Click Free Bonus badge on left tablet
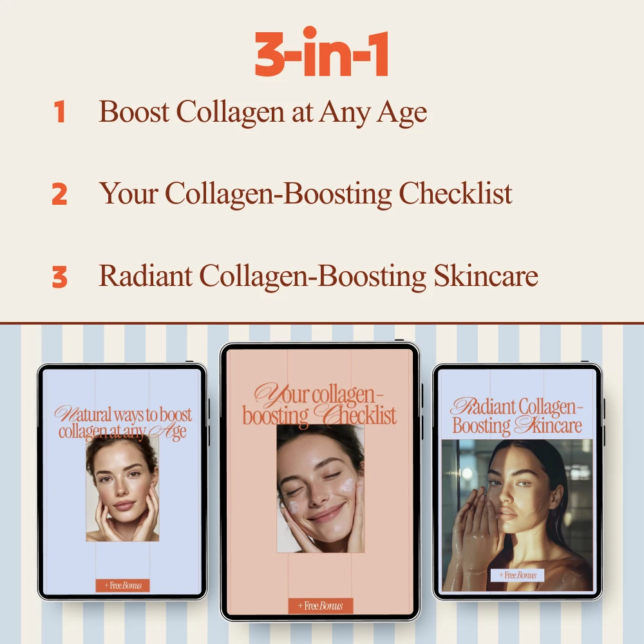This screenshot has height=644, width=644. 122,585
